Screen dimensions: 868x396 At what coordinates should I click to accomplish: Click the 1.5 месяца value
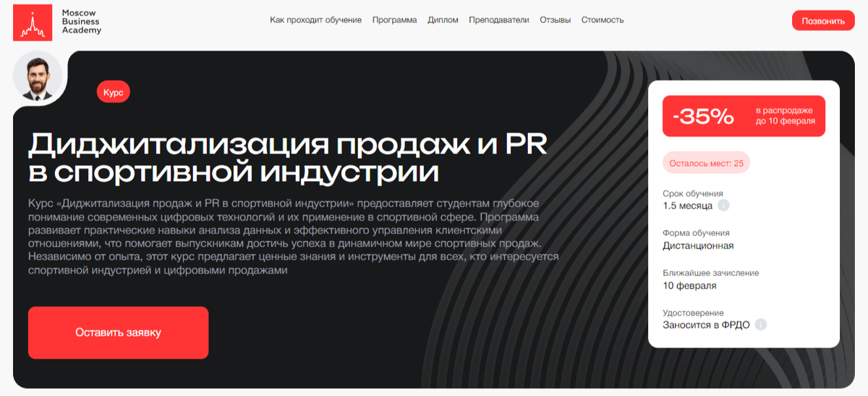687,206
